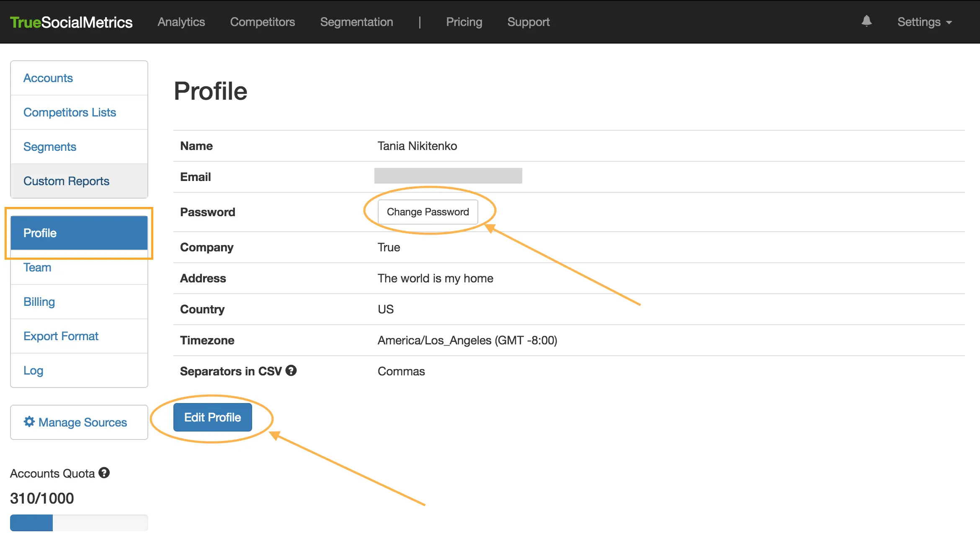Open the Support page
Viewport: 980px width, 548px height.
point(528,22)
